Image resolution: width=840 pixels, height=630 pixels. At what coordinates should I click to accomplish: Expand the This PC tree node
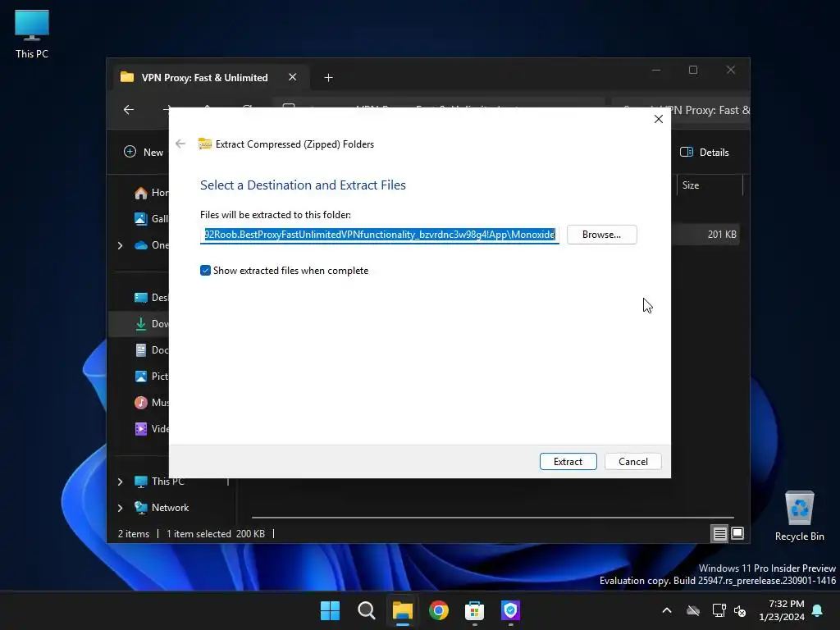coord(120,482)
